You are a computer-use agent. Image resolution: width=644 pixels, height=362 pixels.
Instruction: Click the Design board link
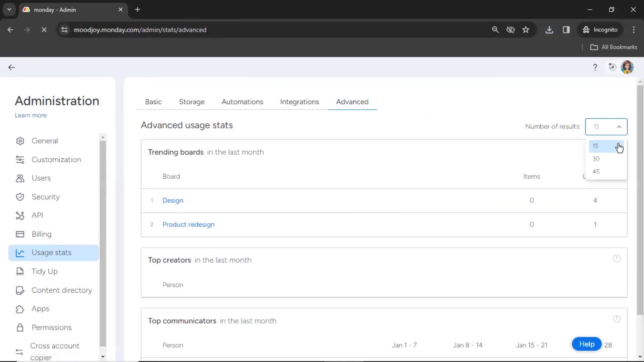tap(173, 200)
